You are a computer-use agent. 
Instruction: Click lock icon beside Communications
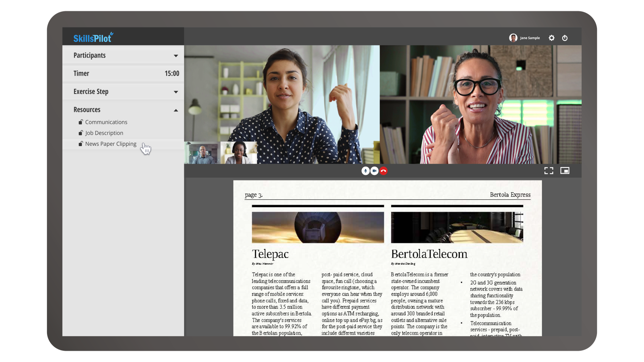click(x=81, y=122)
